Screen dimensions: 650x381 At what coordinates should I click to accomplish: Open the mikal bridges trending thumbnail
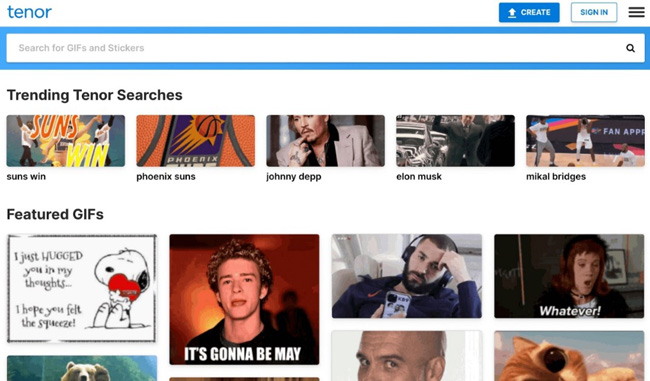[585, 141]
